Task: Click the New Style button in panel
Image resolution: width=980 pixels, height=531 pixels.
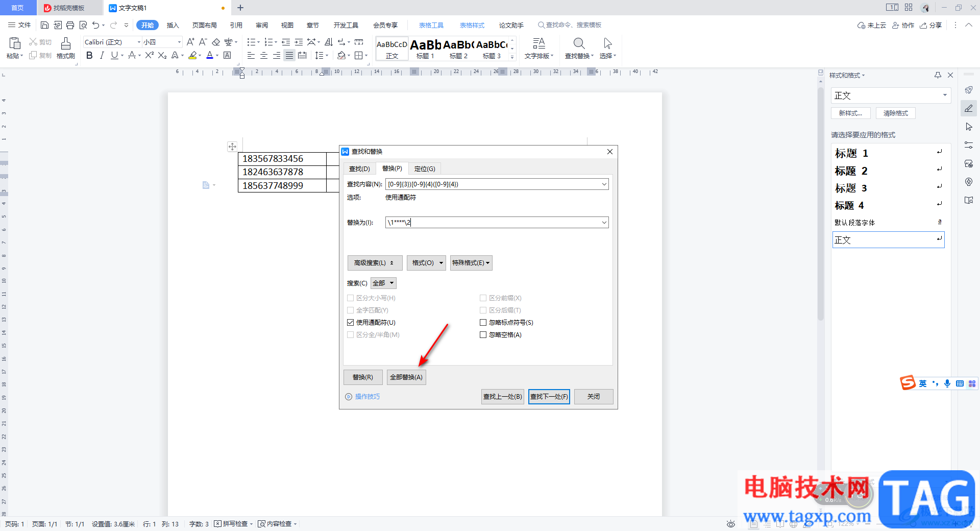Action: click(851, 113)
